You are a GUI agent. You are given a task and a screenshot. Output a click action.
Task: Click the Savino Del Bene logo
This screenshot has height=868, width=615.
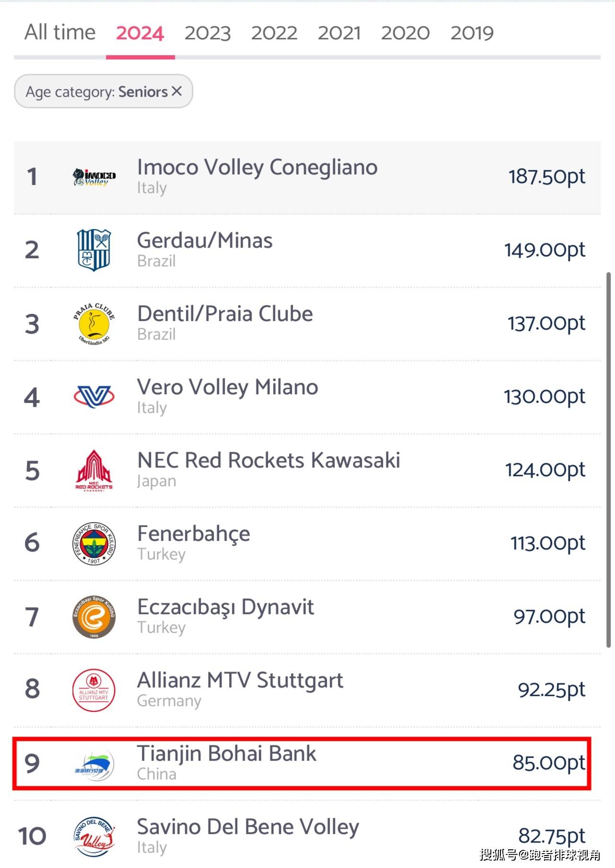click(x=94, y=837)
